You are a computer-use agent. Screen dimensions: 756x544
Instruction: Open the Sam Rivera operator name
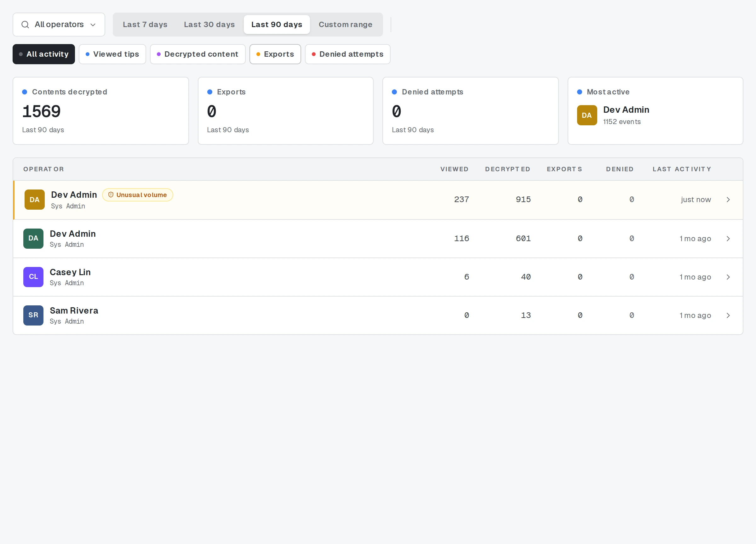(x=74, y=310)
